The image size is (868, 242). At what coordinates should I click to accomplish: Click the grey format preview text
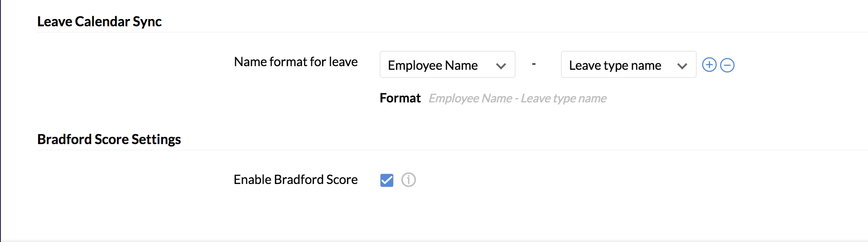coord(517,98)
